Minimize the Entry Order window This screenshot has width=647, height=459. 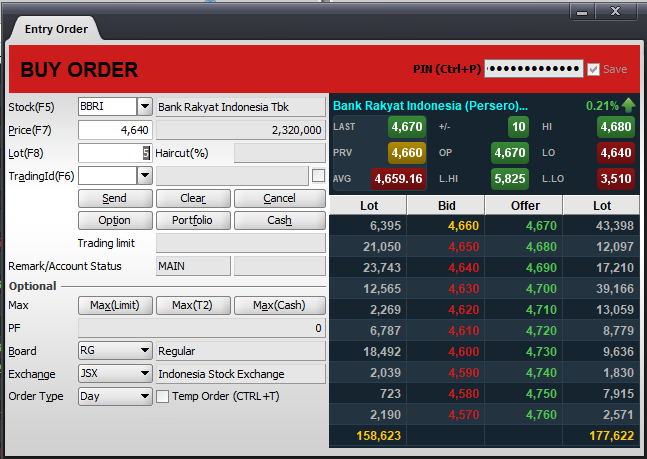[x=582, y=12]
